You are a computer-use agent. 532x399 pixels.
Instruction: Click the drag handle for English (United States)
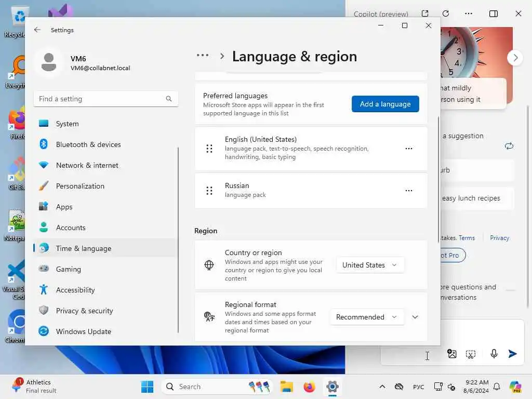[209, 149]
